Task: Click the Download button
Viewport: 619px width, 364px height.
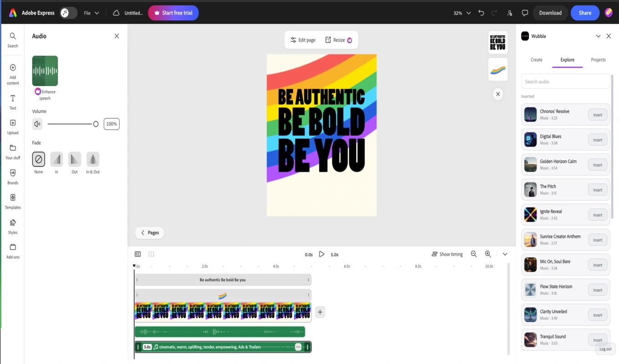Action: 550,13
